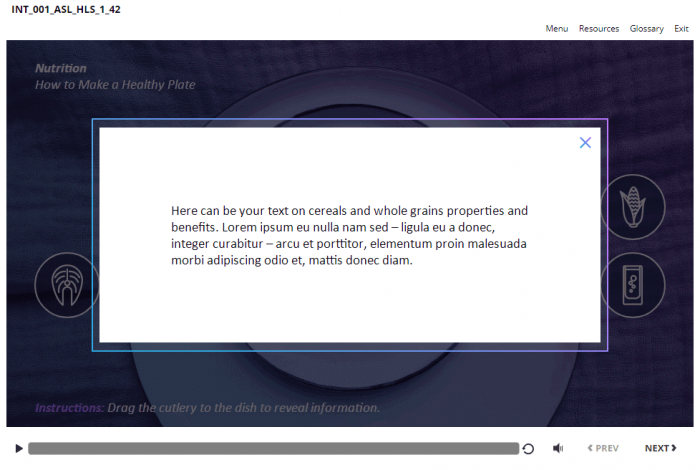The width and height of the screenshot is (700, 470).
Task: Open the Menu tab
Action: [x=556, y=29]
